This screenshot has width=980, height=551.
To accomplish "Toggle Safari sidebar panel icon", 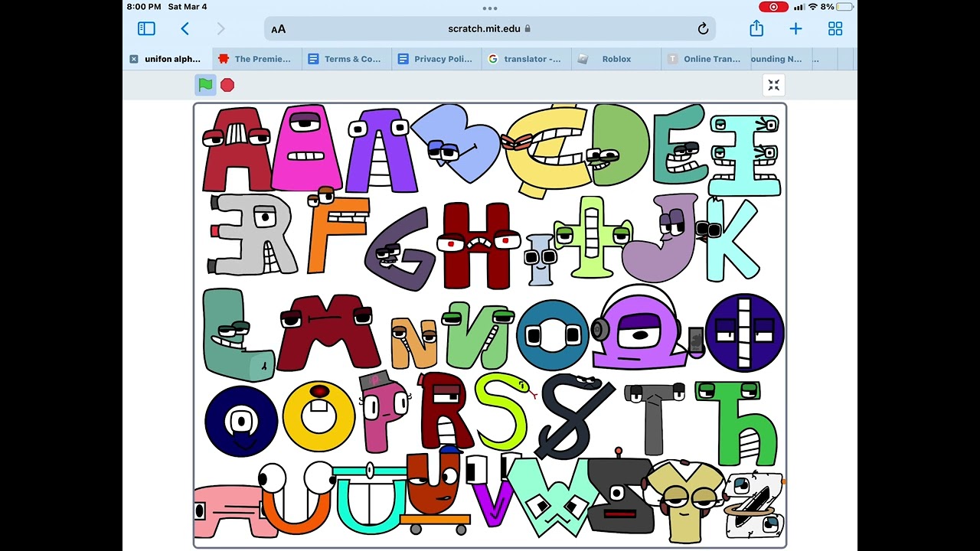I will click(x=146, y=28).
